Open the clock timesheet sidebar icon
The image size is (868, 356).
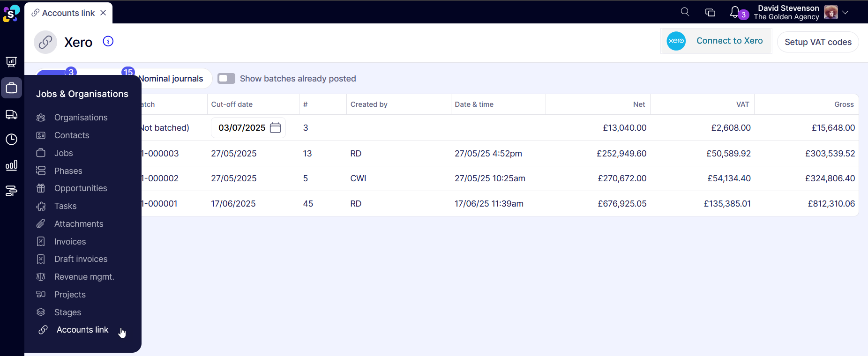(11, 140)
